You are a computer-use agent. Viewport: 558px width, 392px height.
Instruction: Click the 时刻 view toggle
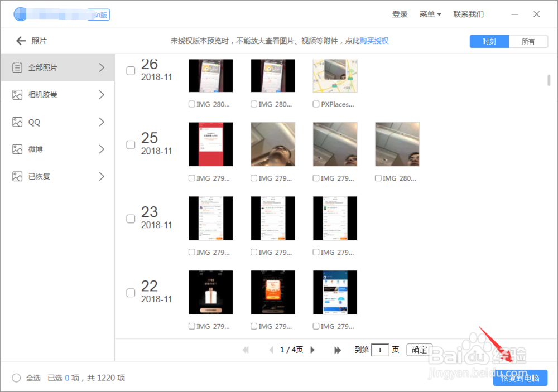click(x=489, y=41)
